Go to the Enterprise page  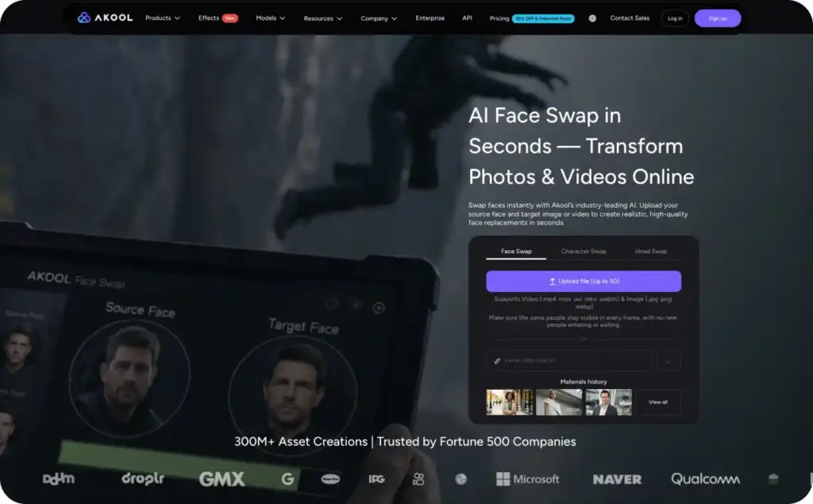(430, 18)
